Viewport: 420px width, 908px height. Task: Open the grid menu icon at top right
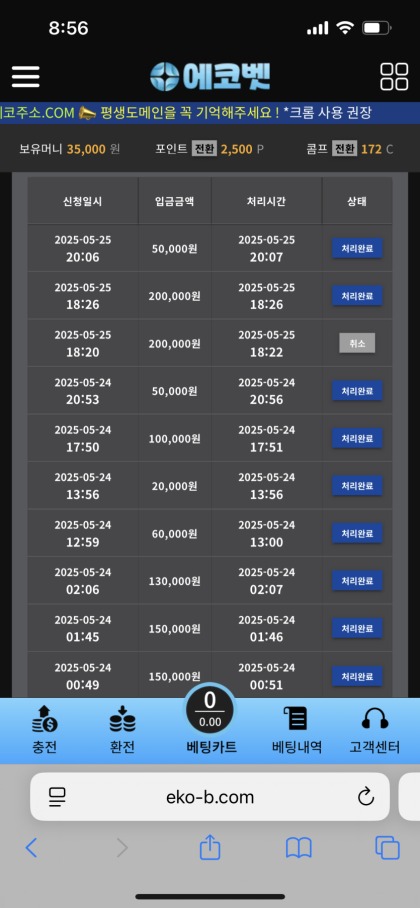click(394, 76)
